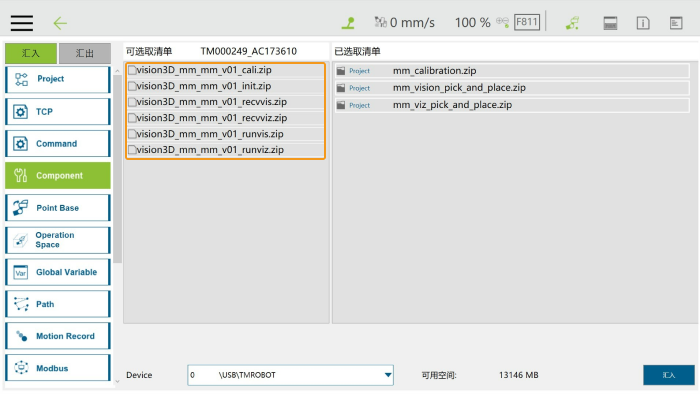700x395 pixels.
Task: Switch to the 汇出 export tab
Action: 85,53
